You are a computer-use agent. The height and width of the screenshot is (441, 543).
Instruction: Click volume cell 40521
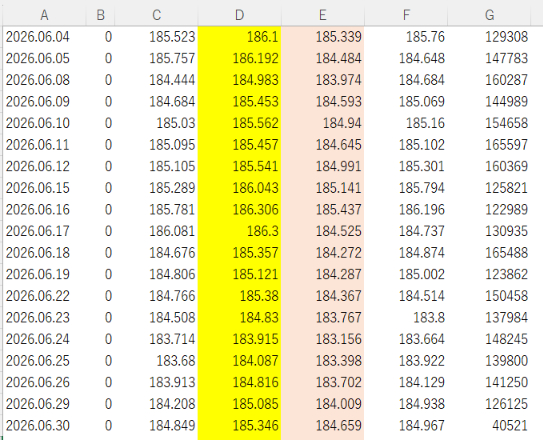pos(489,425)
